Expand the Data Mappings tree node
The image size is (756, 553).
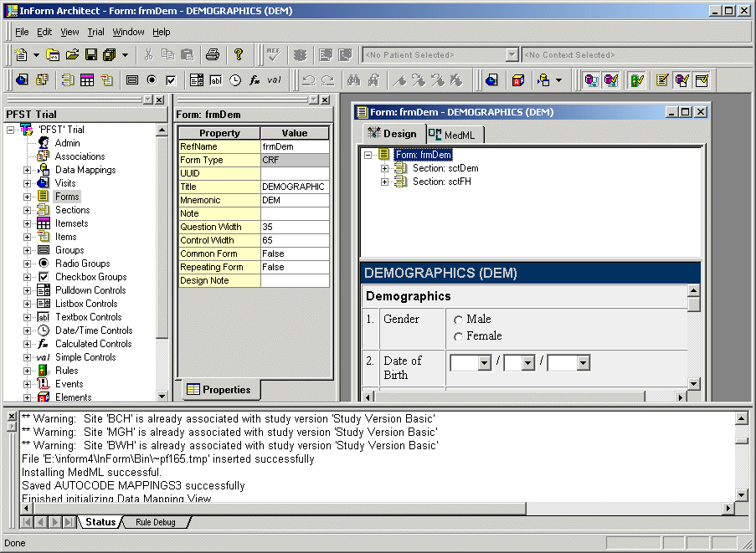point(27,170)
